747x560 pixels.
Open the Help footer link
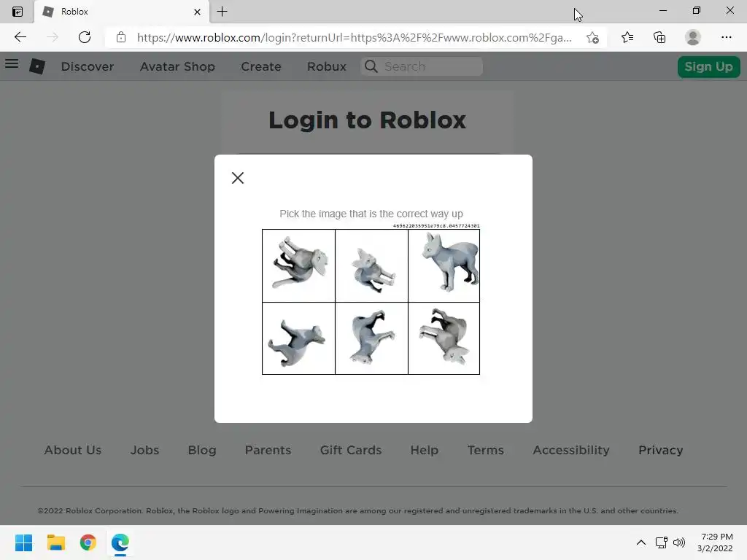pyautogui.click(x=424, y=450)
